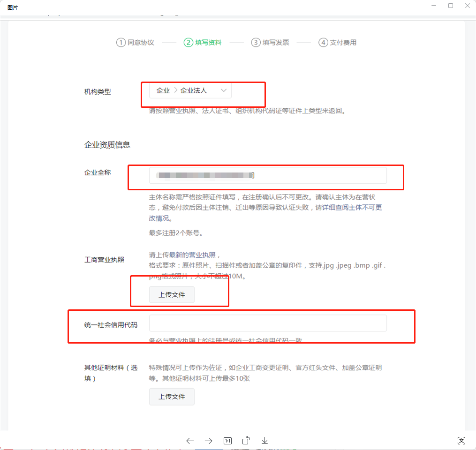Maximize the image viewer window

click(x=451, y=6)
